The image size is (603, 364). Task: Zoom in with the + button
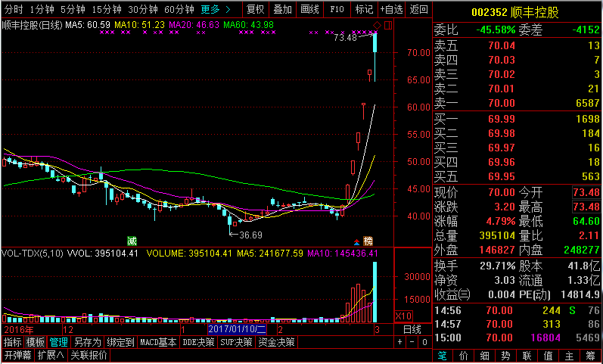click(x=400, y=342)
